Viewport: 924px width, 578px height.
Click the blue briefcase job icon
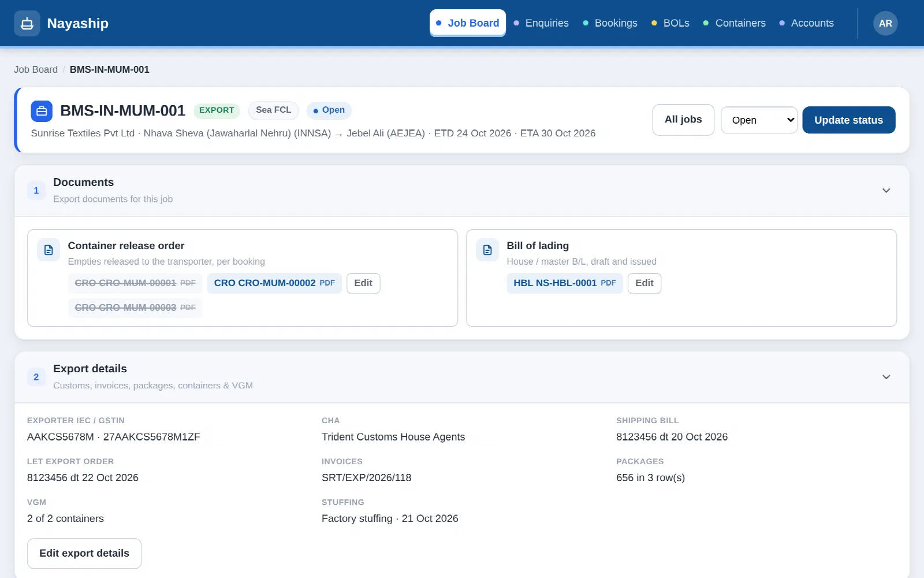pos(42,111)
